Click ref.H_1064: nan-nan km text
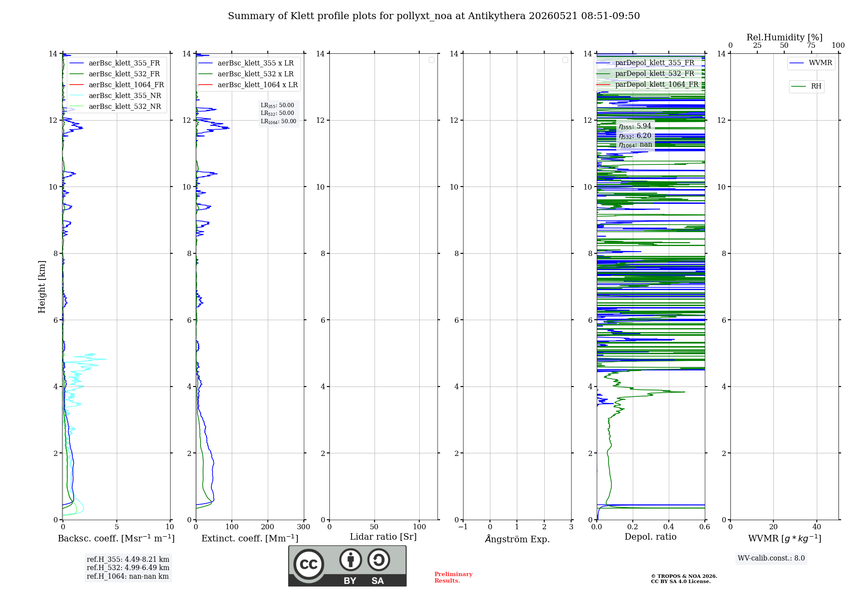The height and width of the screenshot is (590, 868). click(128, 577)
